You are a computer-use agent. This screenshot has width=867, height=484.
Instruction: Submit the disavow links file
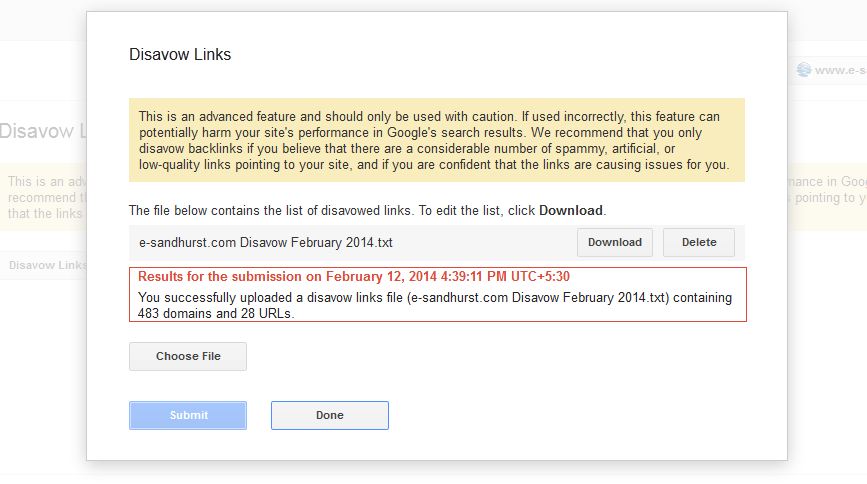point(188,415)
